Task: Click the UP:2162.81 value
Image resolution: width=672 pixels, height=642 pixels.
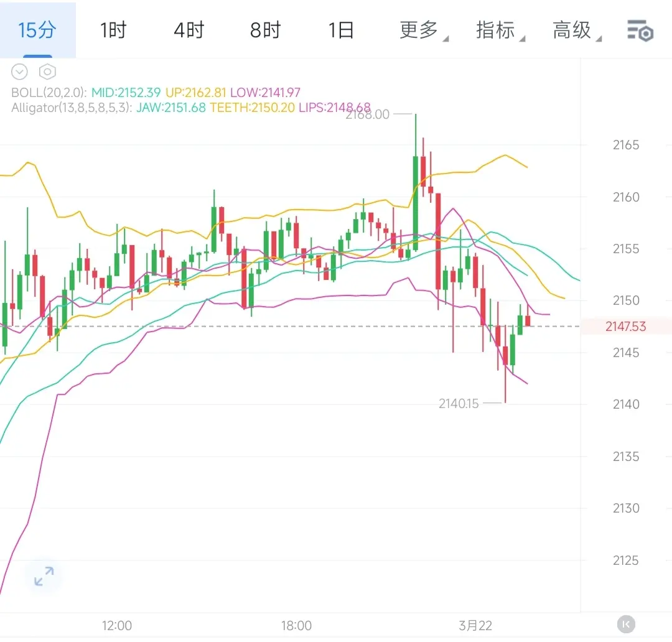Action: click(195, 93)
